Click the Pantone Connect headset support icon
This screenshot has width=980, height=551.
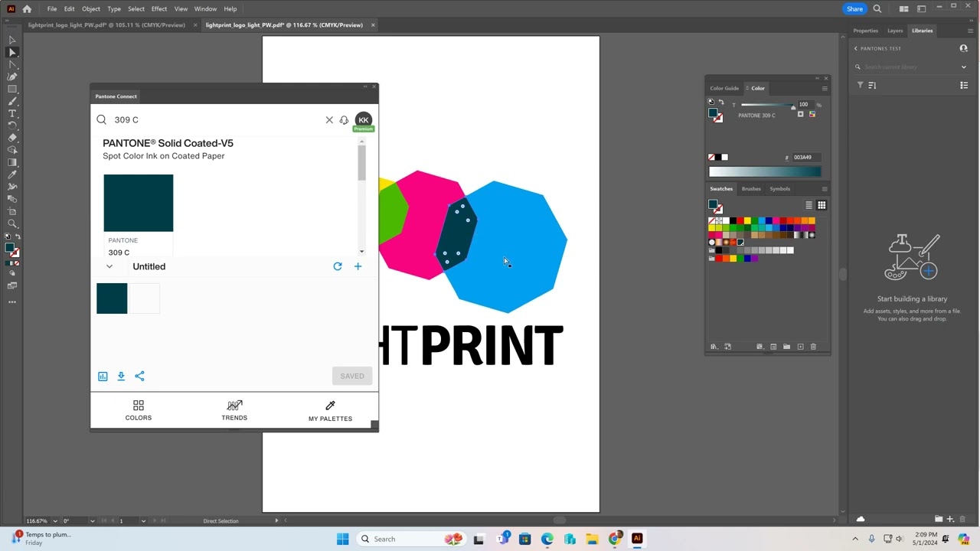click(344, 120)
